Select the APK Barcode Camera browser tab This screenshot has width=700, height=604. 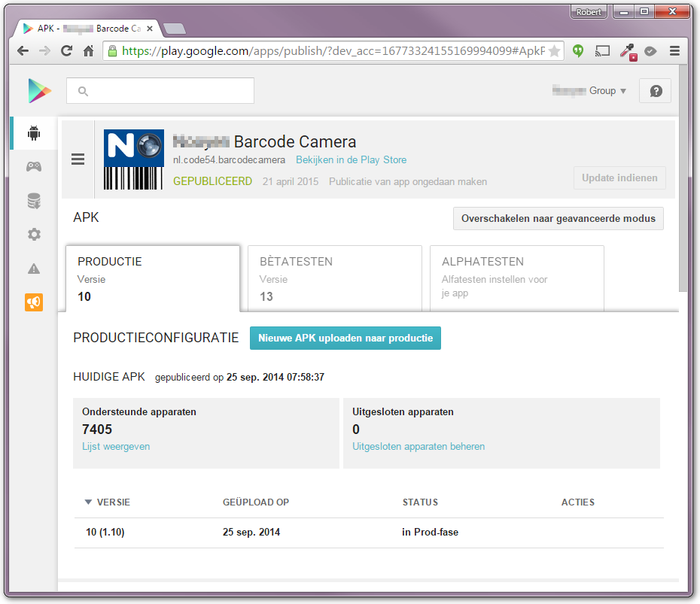[90, 29]
